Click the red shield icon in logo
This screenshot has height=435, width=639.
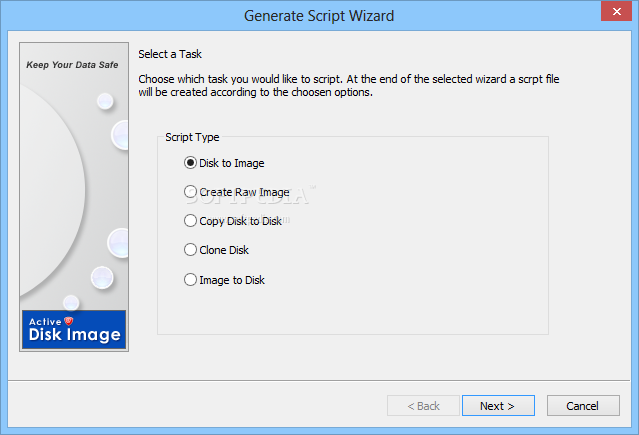tap(69, 321)
